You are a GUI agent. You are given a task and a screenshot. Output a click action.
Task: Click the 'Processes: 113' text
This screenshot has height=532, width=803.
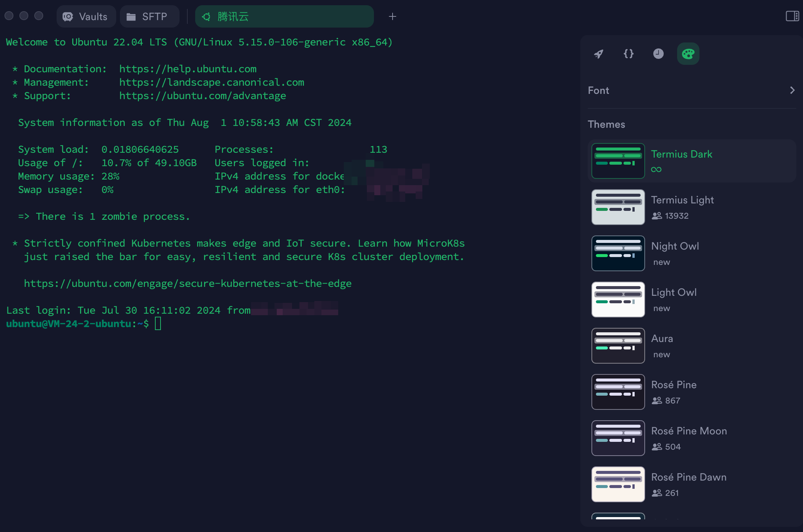point(301,149)
